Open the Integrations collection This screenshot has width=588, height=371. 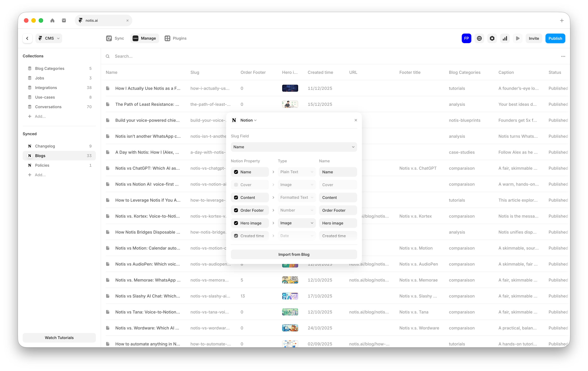59,88
